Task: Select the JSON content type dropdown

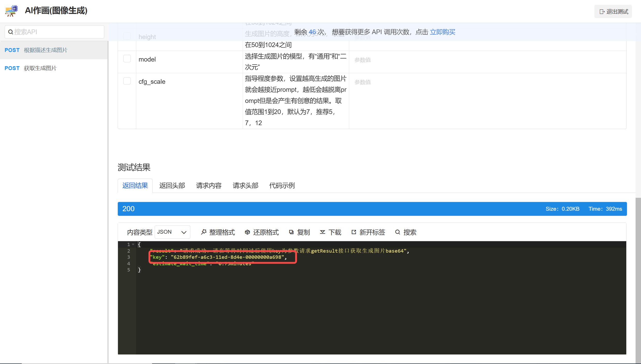Action: (x=172, y=232)
